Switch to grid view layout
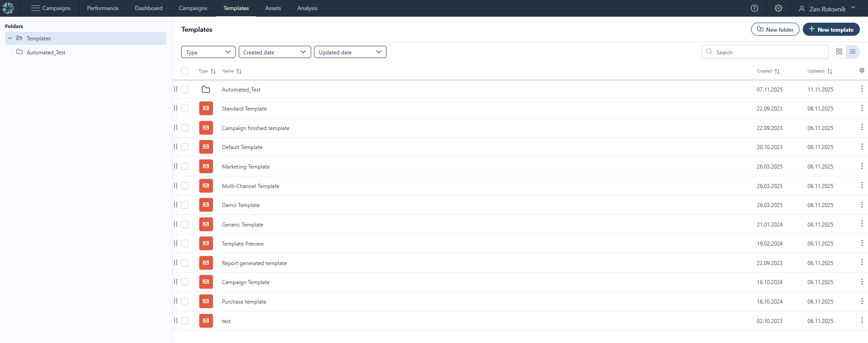The image size is (868, 343). (839, 52)
